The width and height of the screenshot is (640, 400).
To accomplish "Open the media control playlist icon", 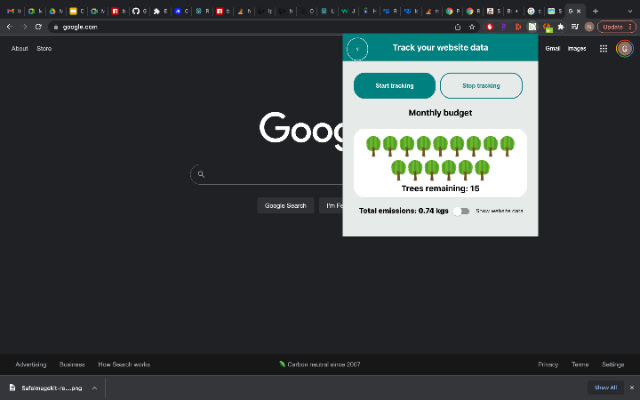I will [575, 27].
